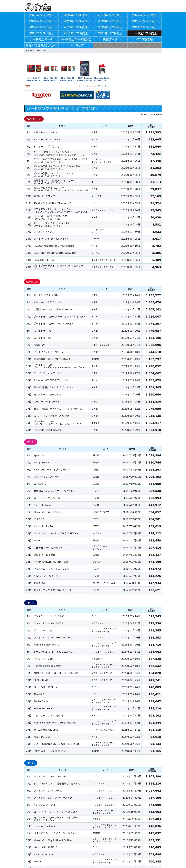Open the 2022年 ソフト売上 menu item

point(144,15)
